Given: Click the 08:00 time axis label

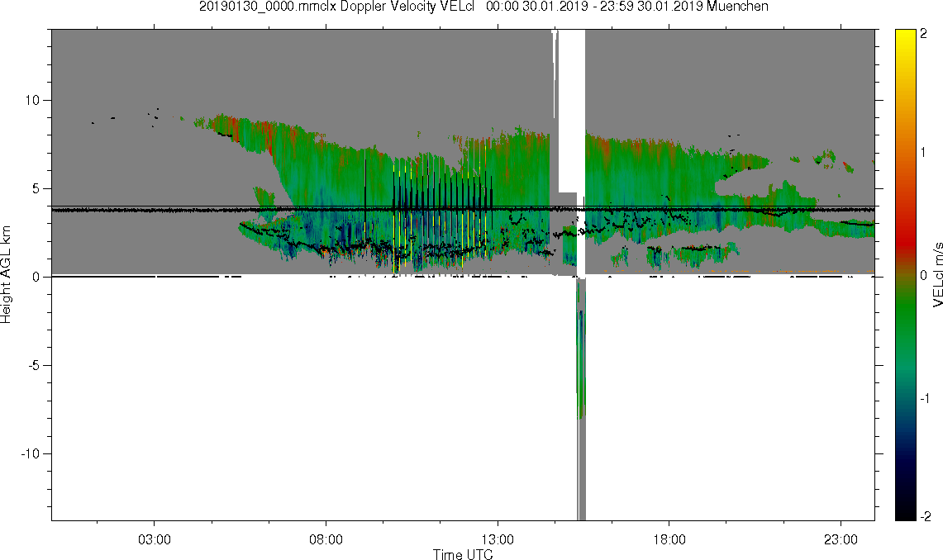Looking at the screenshot, I should pos(326,539).
